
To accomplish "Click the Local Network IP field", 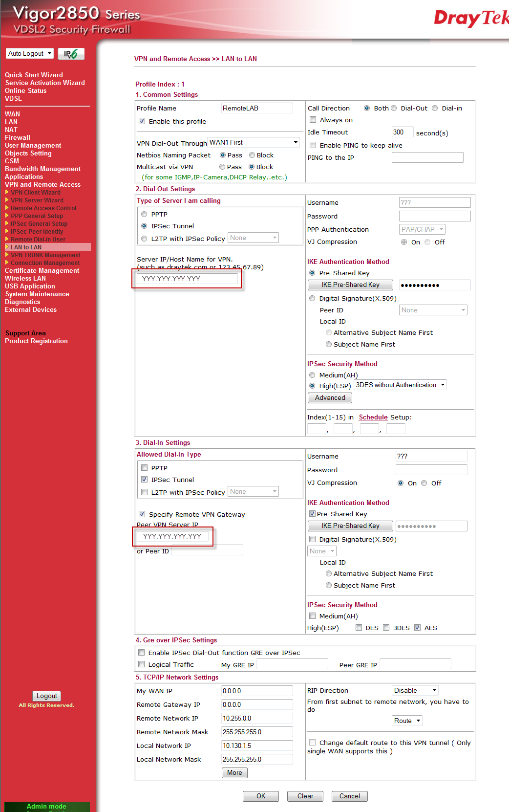I will click(257, 746).
